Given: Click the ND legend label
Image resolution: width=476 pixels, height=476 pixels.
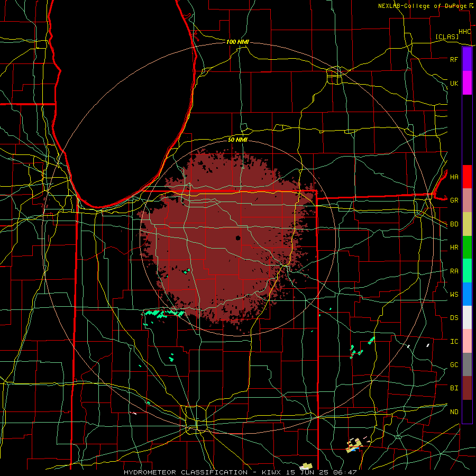Looking at the screenshot, I should [x=454, y=412].
